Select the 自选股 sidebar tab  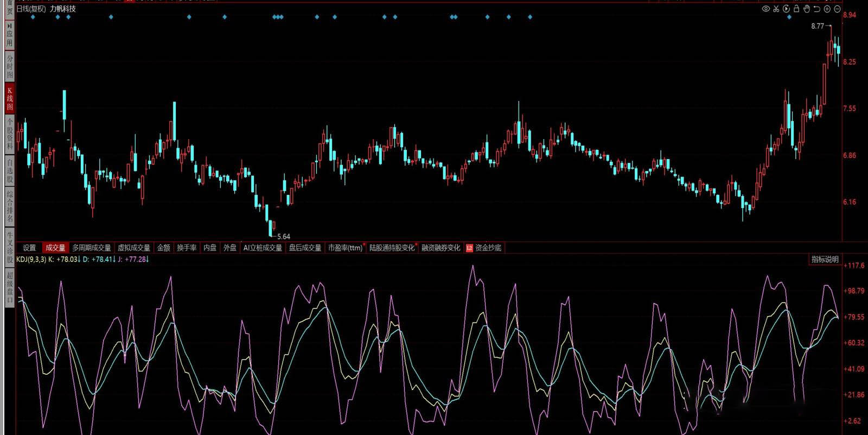pyautogui.click(x=9, y=171)
